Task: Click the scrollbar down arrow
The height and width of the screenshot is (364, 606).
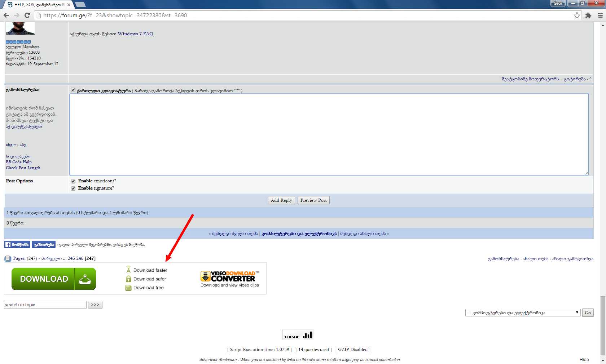Action: [603, 361]
